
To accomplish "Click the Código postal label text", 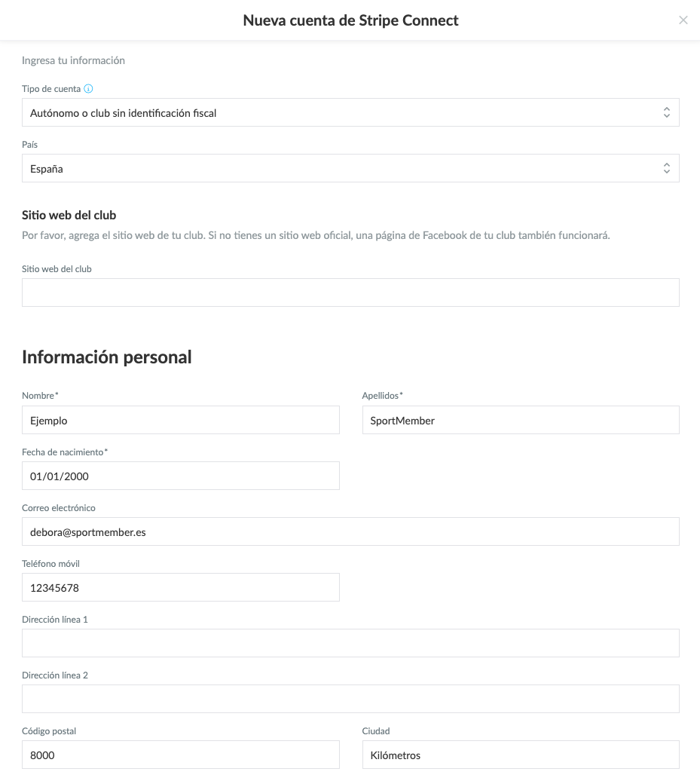I will click(x=49, y=731).
